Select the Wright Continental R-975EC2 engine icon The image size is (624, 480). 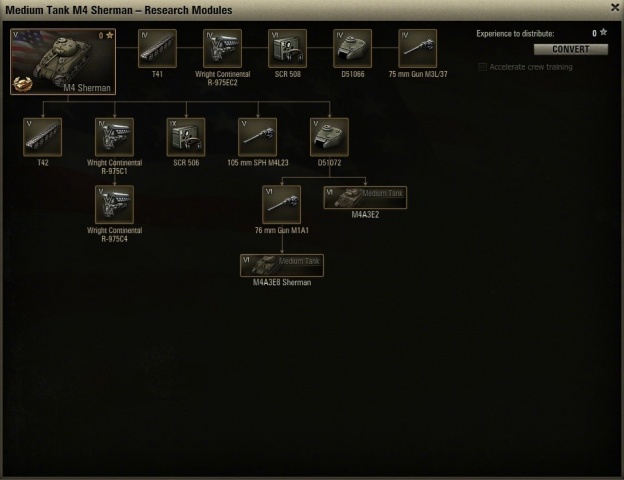click(x=222, y=48)
